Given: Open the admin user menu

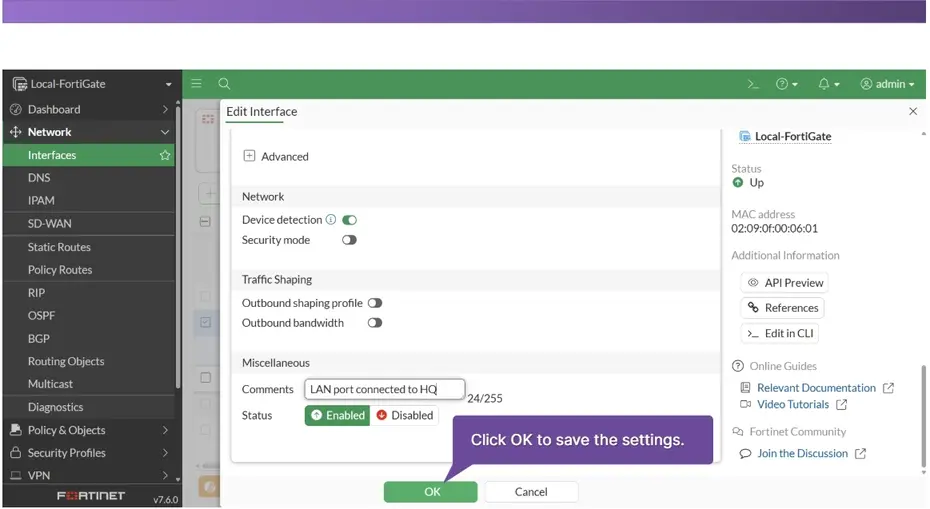Looking at the screenshot, I should (887, 84).
